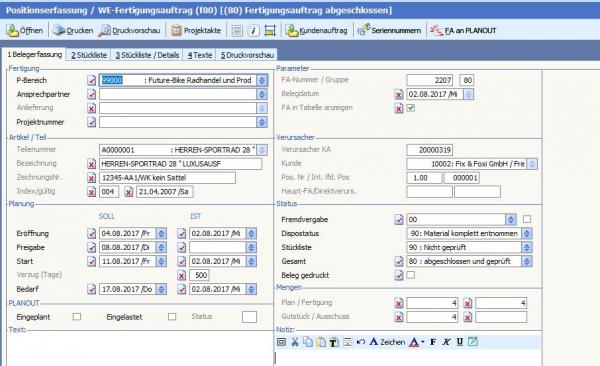Open Druckvorschau from the toolbar
Screen dimensions: 600x366
tap(129, 30)
